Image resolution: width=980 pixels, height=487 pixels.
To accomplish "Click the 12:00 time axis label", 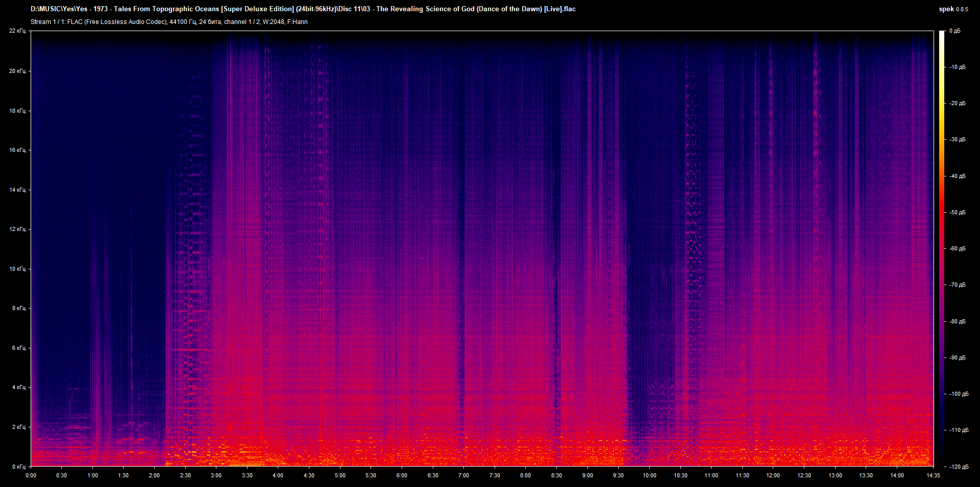I will point(773,475).
